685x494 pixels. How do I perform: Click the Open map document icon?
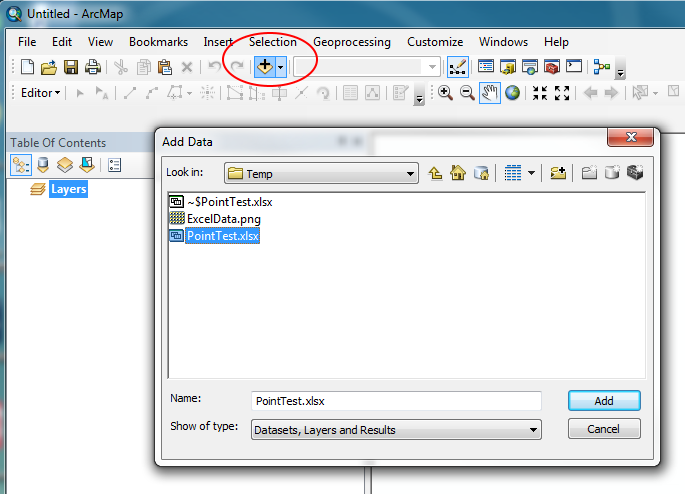point(49,67)
